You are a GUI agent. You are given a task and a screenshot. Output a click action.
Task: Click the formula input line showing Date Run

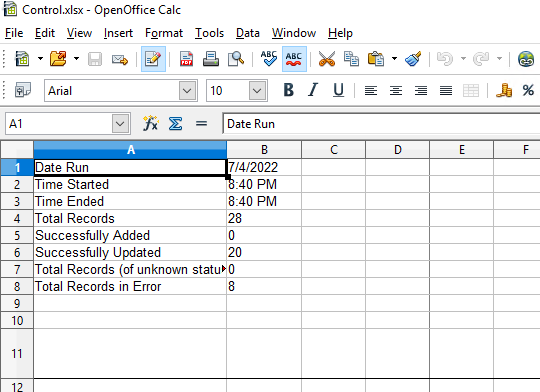pos(381,124)
